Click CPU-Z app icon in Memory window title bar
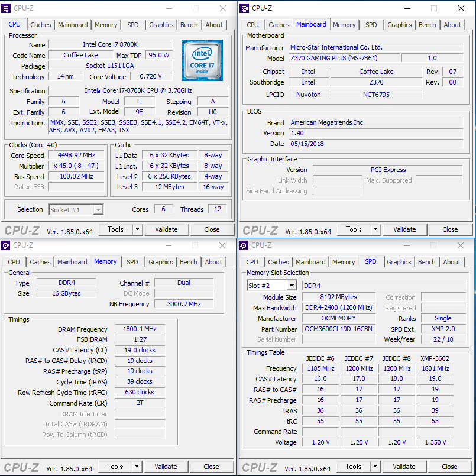This screenshot has height=476, width=476. [5, 245]
